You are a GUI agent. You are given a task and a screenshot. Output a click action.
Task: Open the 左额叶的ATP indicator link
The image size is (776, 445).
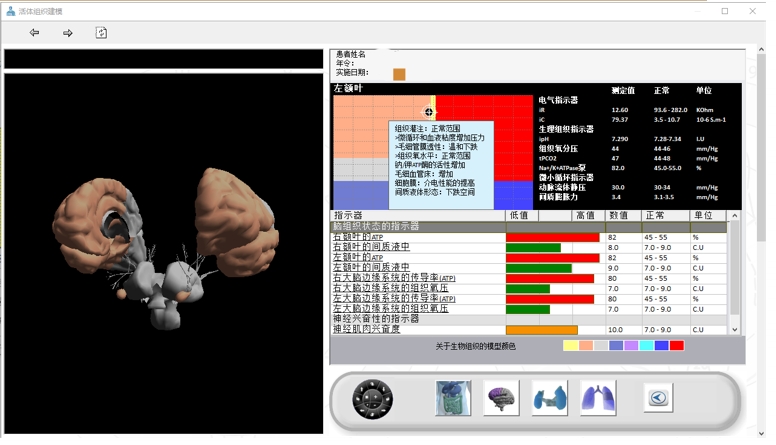click(358, 257)
